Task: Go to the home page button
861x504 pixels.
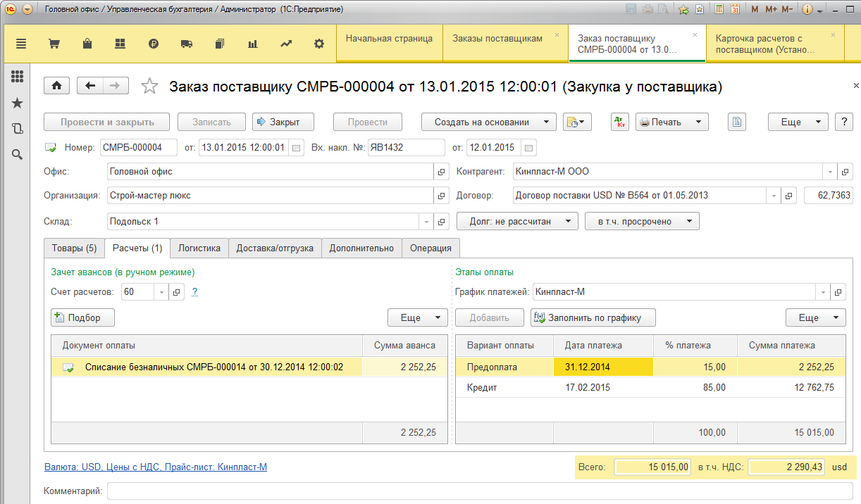Action: point(57,85)
